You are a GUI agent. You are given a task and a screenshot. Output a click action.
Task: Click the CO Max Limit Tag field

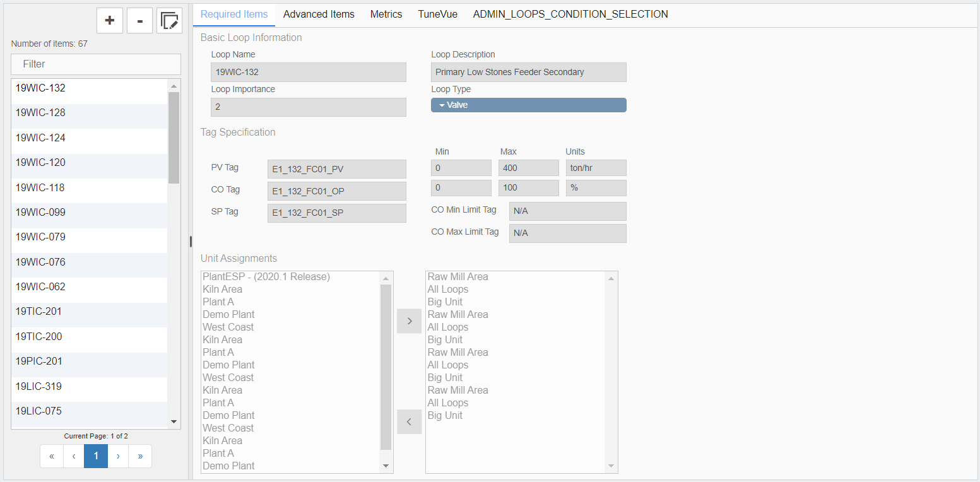click(568, 233)
